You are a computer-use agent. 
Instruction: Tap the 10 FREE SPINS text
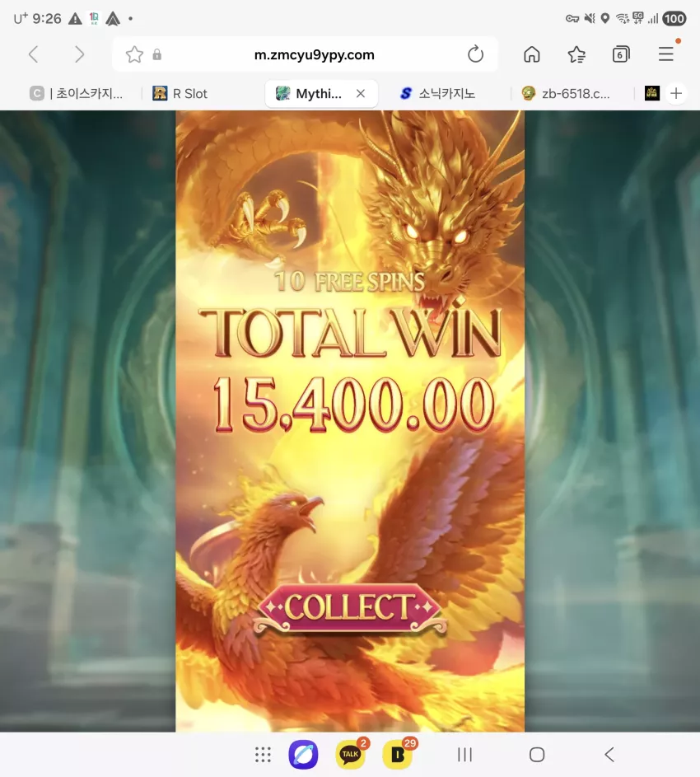tap(350, 282)
